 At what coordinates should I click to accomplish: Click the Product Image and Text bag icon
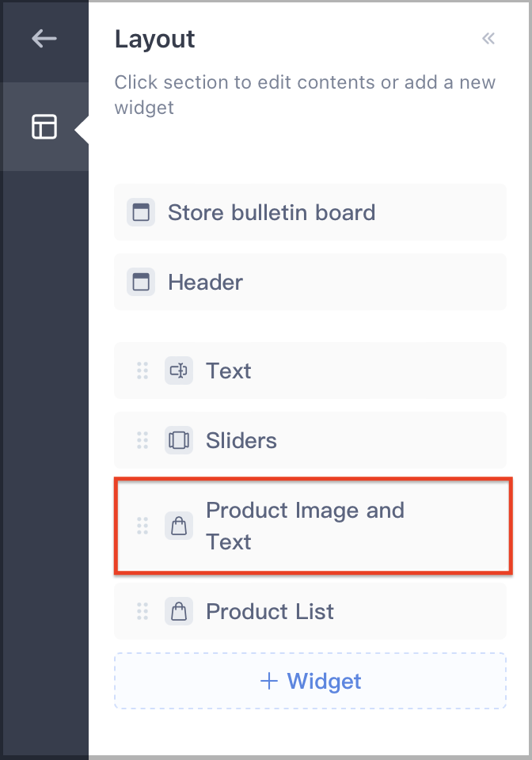click(x=179, y=526)
